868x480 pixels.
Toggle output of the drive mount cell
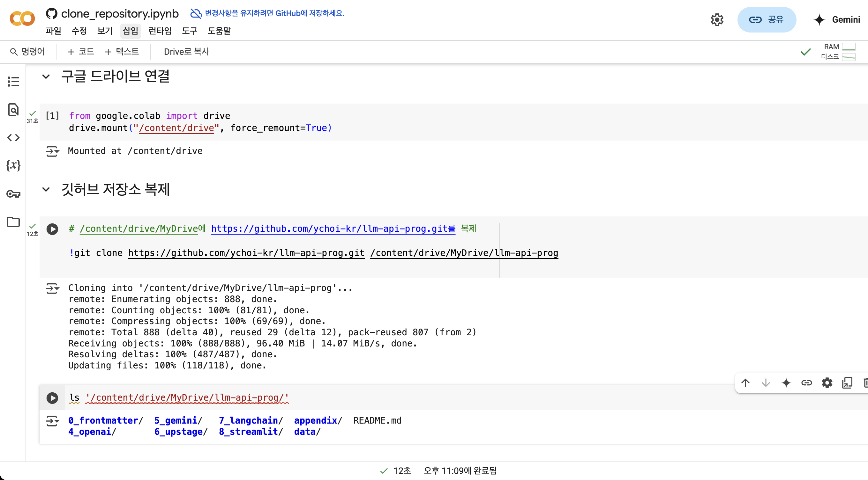(52, 151)
